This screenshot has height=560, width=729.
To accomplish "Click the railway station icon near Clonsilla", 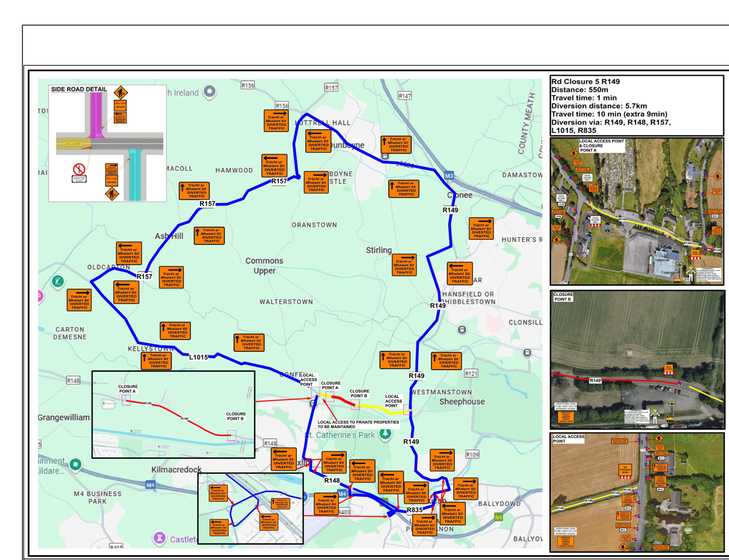I will (527, 353).
